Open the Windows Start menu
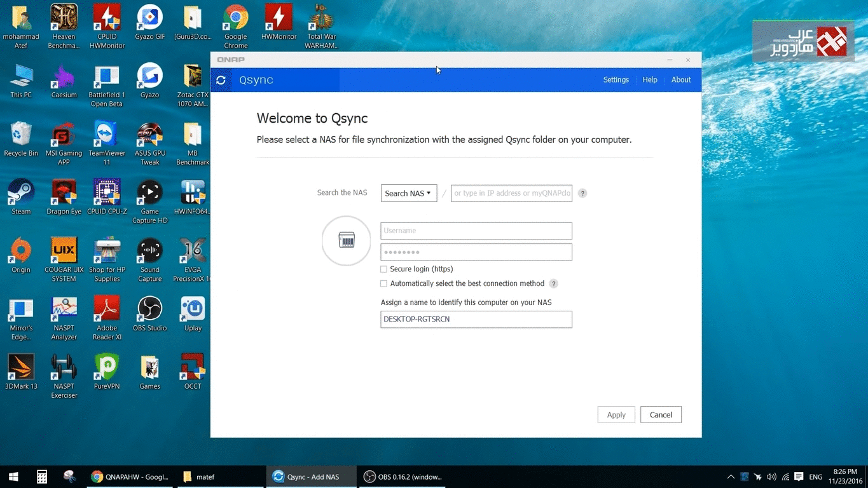This screenshot has width=868, height=488. (13, 477)
